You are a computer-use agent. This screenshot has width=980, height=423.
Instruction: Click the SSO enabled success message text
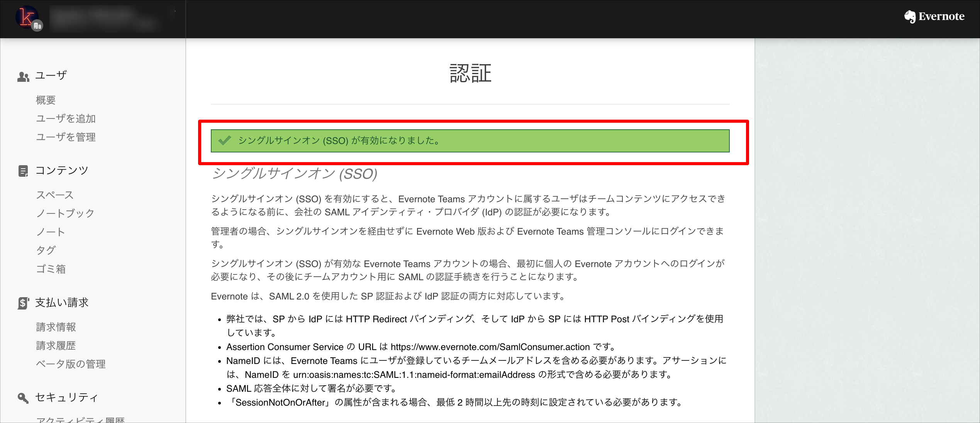click(x=339, y=140)
